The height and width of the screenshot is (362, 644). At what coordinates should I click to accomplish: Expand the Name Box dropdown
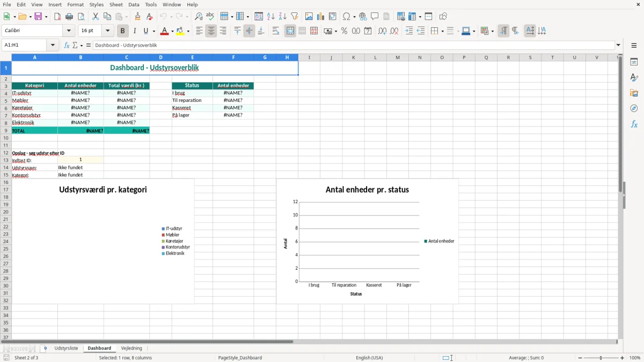(53, 46)
